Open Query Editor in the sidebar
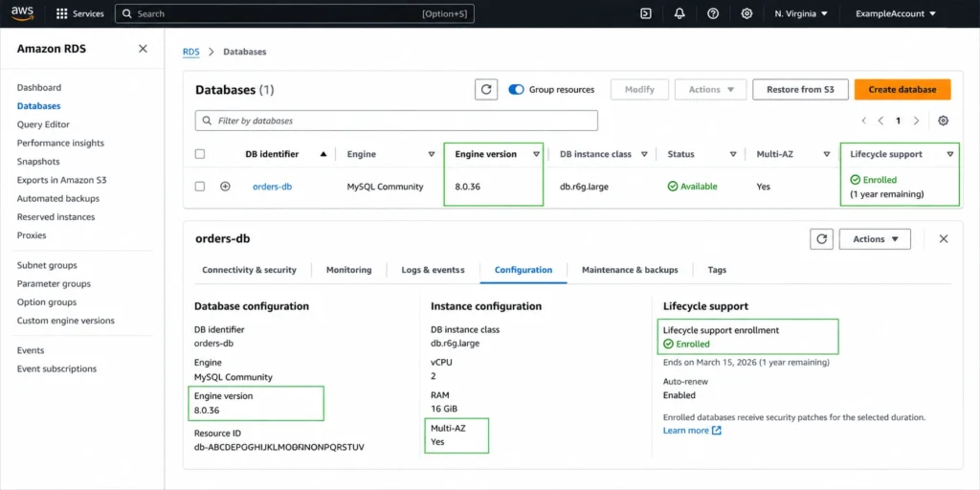The image size is (980, 490). 43,124
